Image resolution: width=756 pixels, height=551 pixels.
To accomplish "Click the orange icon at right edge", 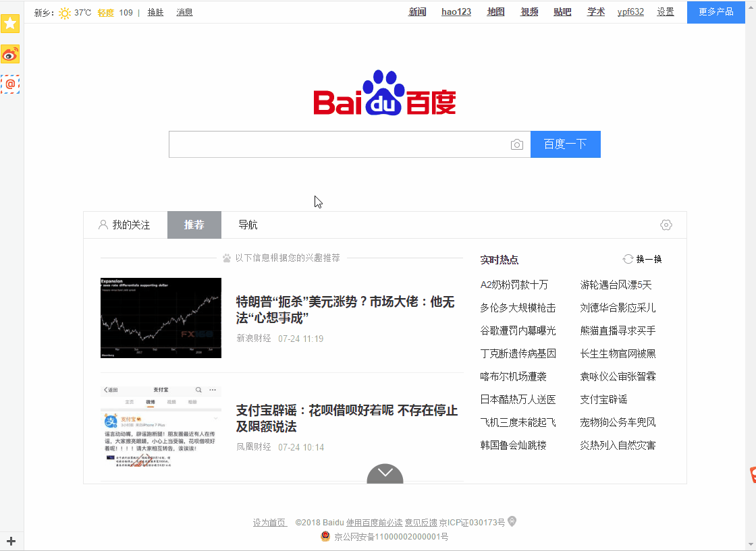I will click(753, 474).
